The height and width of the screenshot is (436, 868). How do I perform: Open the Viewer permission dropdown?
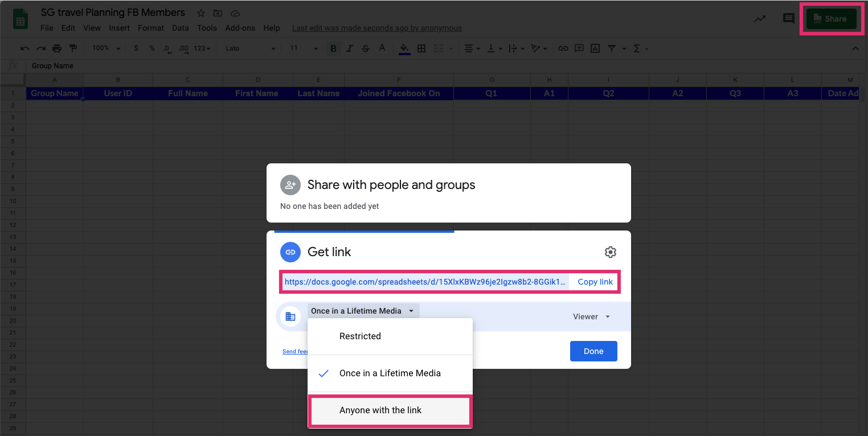pos(592,316)
